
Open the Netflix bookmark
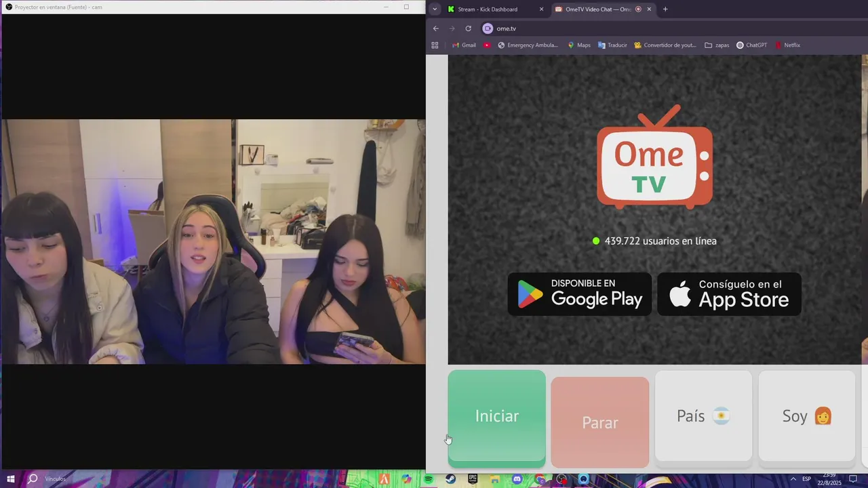(x=788, y=45)
